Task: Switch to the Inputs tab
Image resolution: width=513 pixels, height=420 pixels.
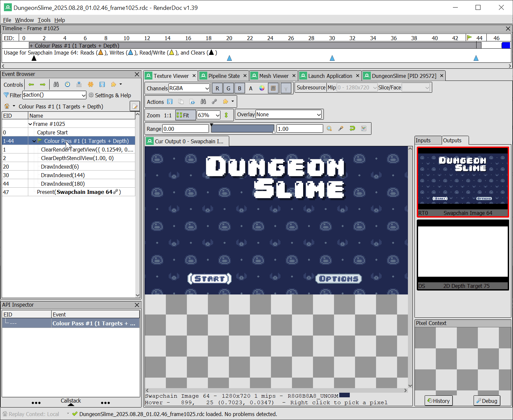Action: click(428, 140)
